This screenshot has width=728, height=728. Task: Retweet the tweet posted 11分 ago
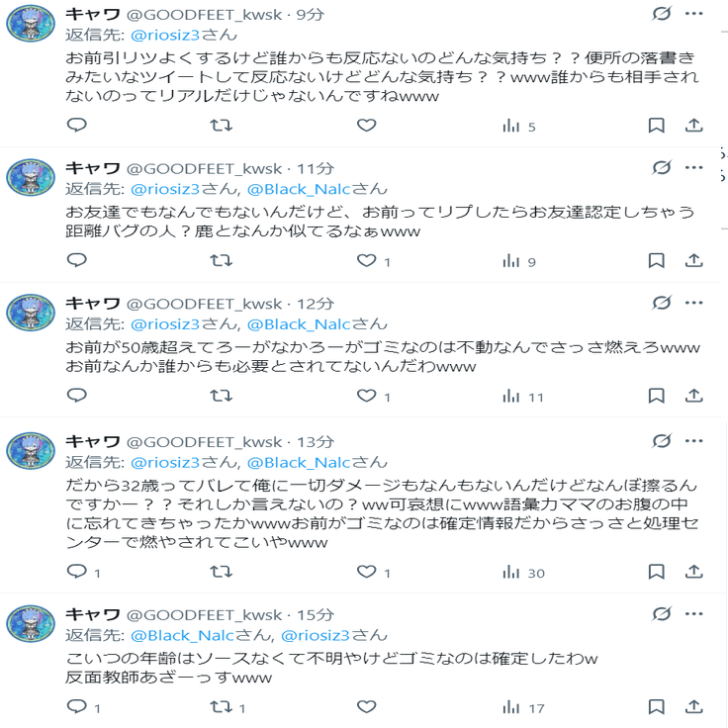click(x=223, y=261)
